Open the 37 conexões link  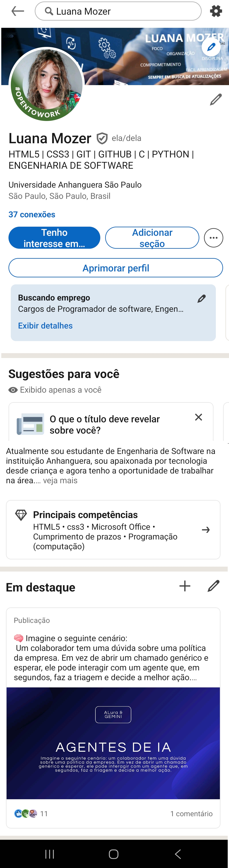tap(32, 214)
